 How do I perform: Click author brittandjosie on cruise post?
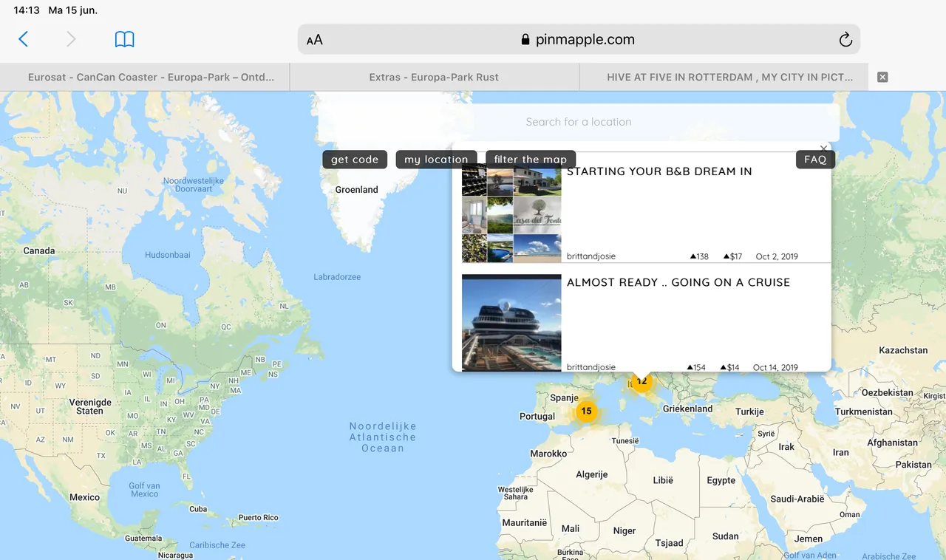click(591, 367)
